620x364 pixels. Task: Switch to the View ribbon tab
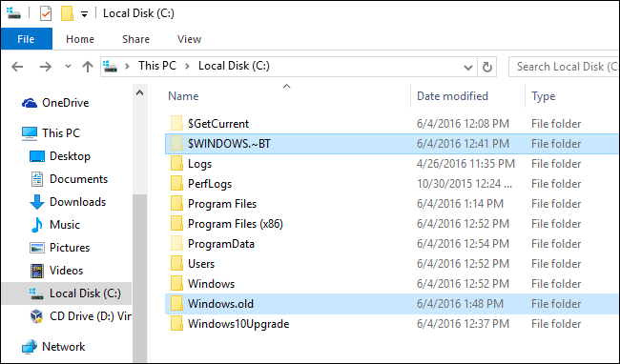[x=189, y=39]
